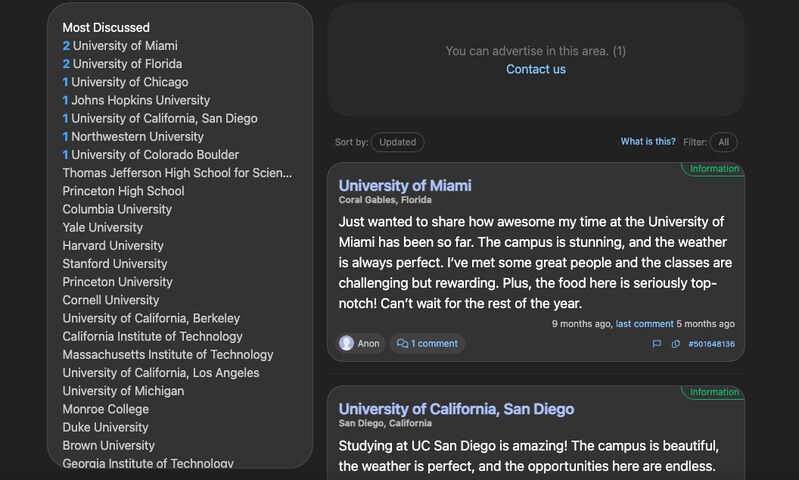Viewport: 799px width, 480px height.
Task: Click the flag icon on Miami post
Action: click(657, 344)
